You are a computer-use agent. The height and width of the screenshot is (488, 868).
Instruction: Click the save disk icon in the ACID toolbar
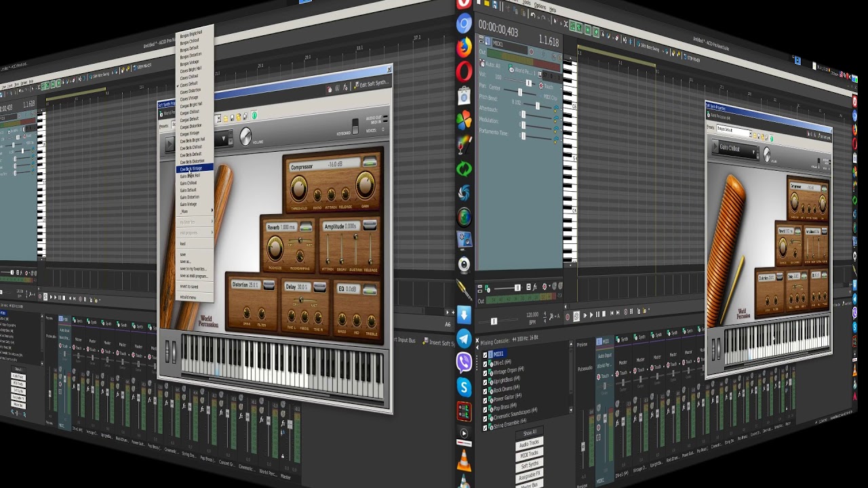(496, 5)
